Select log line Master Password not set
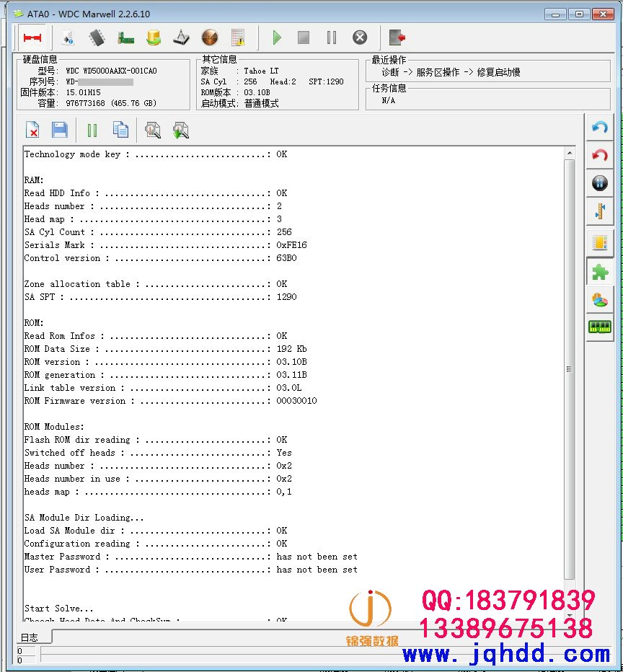 click(190, 557)
